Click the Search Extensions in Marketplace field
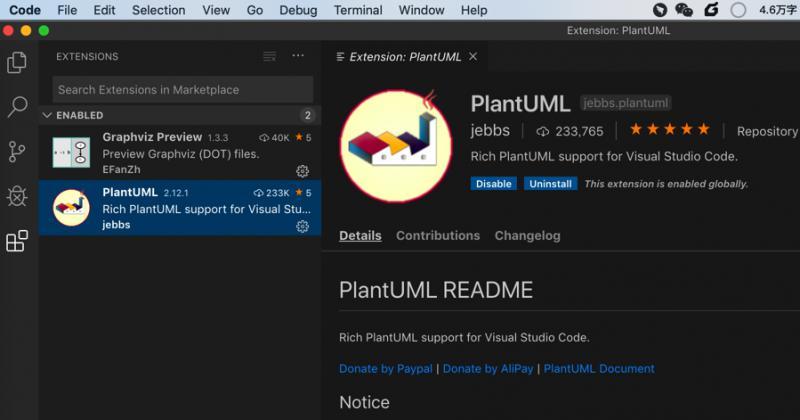The height and width of the screenshot is (420, 800). point(183,90)
